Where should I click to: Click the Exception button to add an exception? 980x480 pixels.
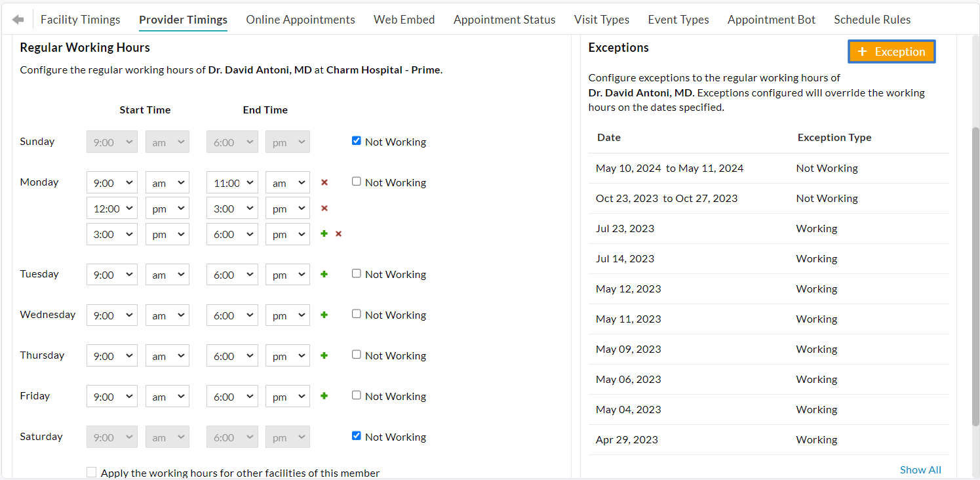[892, 51]
